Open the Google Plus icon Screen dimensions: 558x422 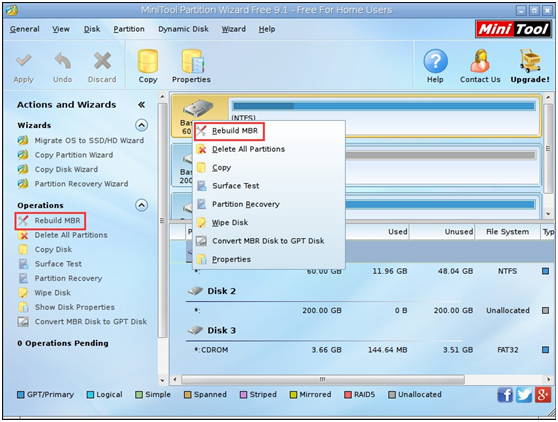coord(543,395)
